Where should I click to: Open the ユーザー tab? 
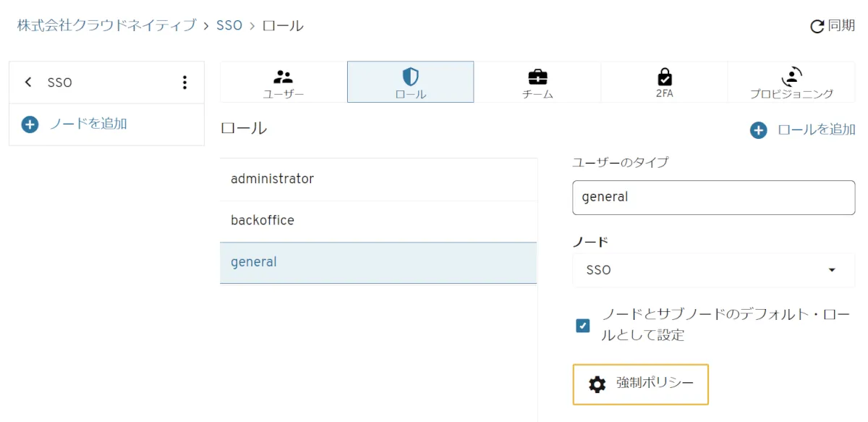(283, 82)
